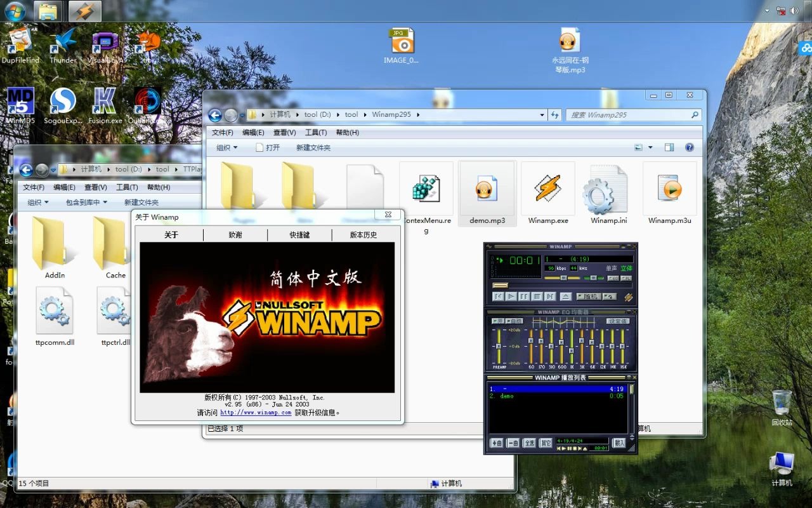Expand the Winamp295 address bar dropdown arrow
The width and height of the screenshot is (812, 508).
(x=542, y=115)
